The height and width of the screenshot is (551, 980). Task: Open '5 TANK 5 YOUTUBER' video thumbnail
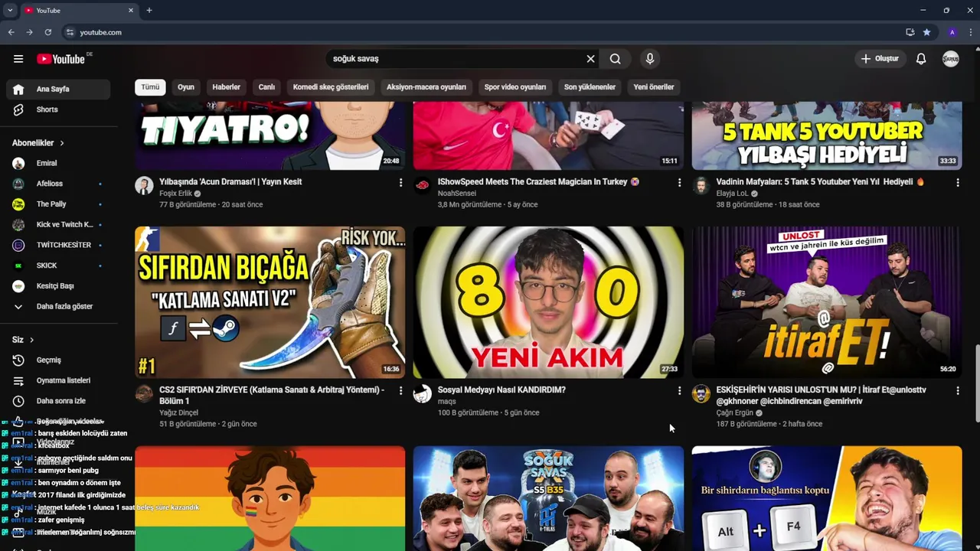(827, 135)
